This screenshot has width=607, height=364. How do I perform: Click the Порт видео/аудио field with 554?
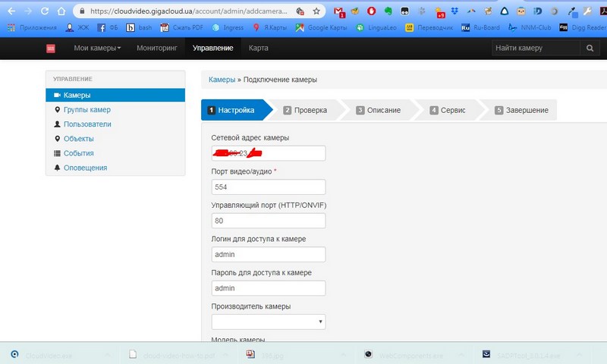(269, 187)
